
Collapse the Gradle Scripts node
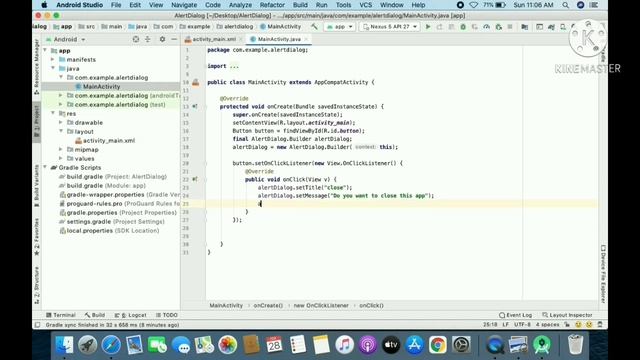[45, 167]
